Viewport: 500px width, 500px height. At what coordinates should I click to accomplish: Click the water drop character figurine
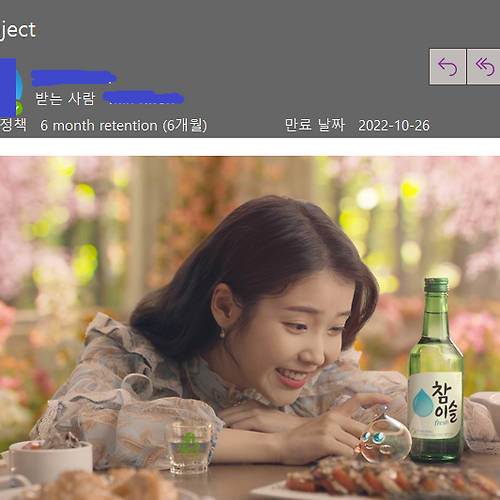(383, 437)
